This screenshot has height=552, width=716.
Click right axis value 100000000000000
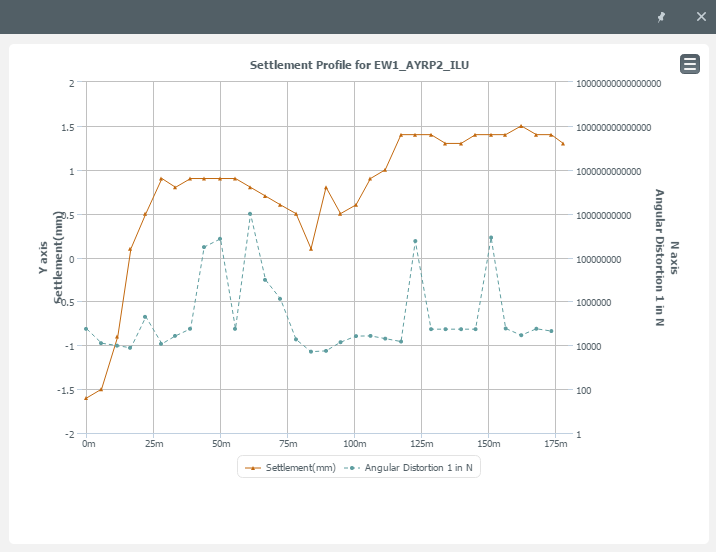614,127
